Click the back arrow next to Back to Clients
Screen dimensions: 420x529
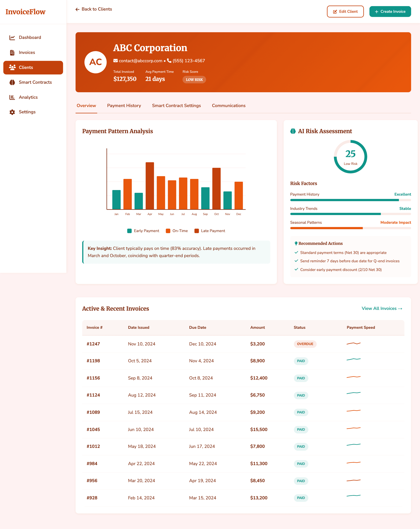[x=78, y=9]
